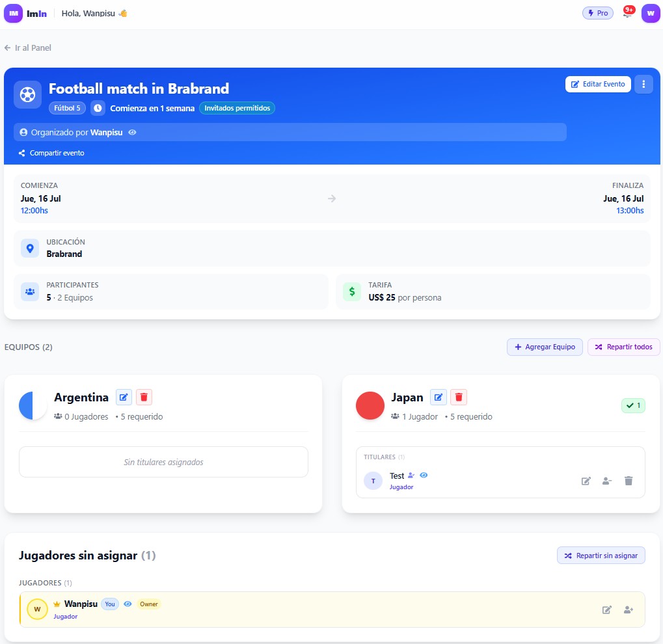This screenshot has width=663, height=644.
Task: Unassign player Test from Japan
Action: click(607, 481)
